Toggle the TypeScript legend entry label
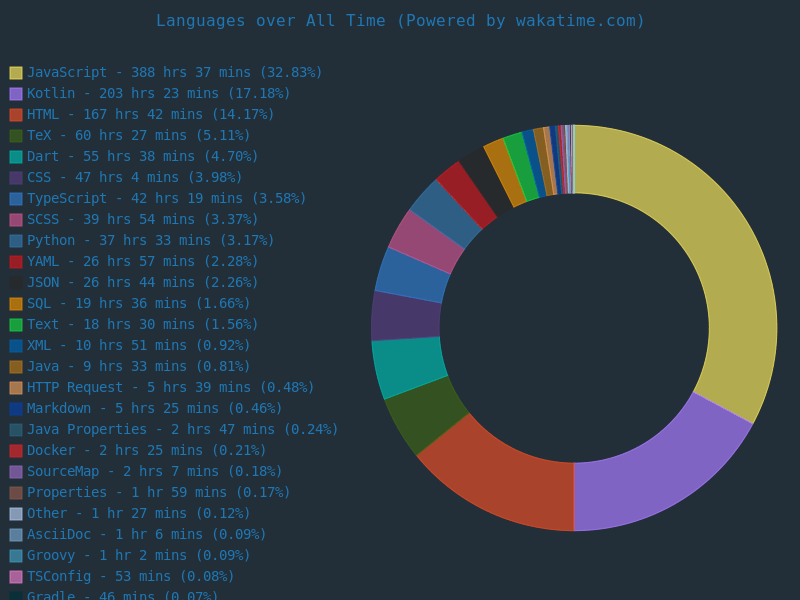This screenshot has height=600, width=800. pos(166,199)
